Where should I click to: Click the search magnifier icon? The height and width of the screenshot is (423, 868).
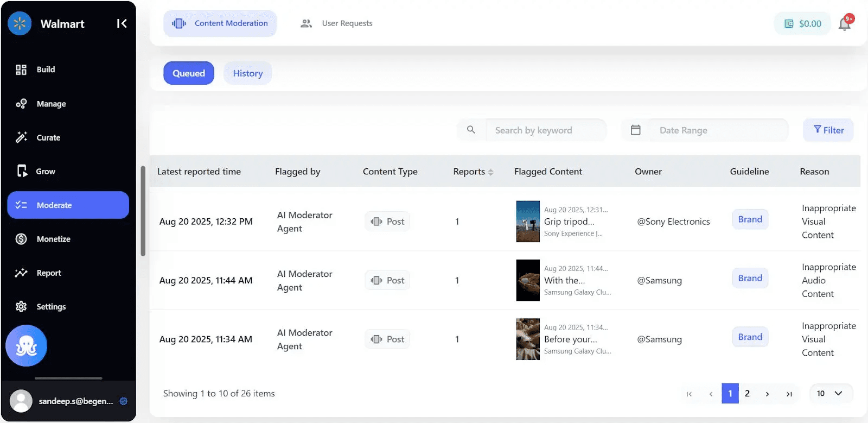[x=471, y=130]
